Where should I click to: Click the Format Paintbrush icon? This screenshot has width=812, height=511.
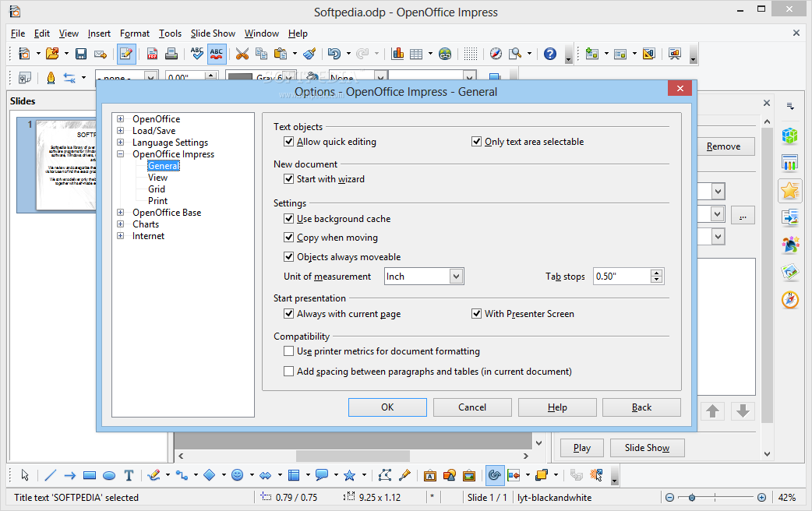[x=309, y=54]
